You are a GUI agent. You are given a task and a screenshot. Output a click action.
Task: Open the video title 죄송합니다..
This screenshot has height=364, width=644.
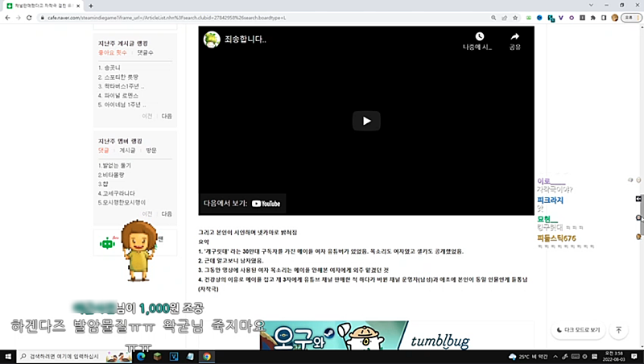click(246, 39)
